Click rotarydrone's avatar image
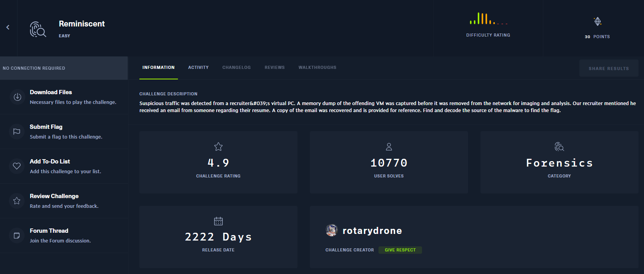The image size is (644, 274). 331,230
